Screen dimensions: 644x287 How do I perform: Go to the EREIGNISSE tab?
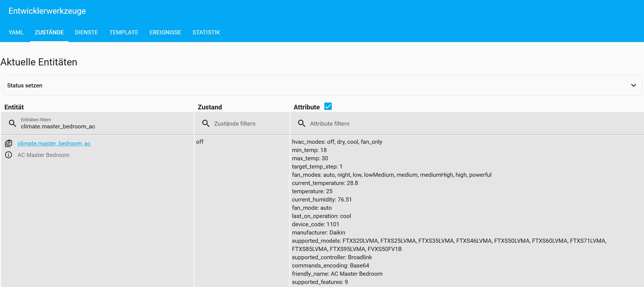165,32
